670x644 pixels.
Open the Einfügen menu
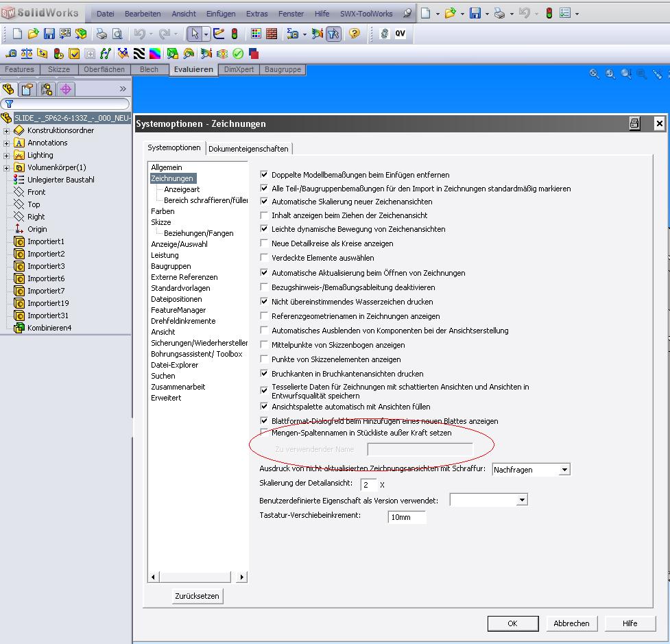click(221, 14)
